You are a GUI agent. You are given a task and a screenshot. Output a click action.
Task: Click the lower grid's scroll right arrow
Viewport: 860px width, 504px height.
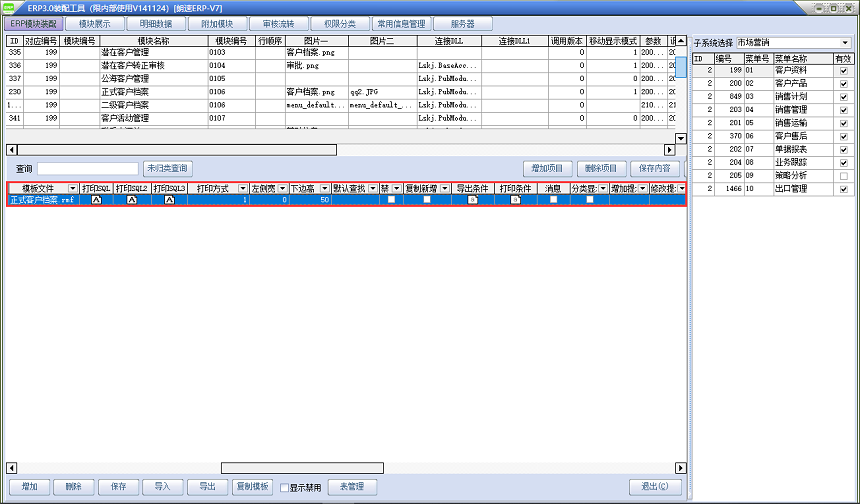681,467
